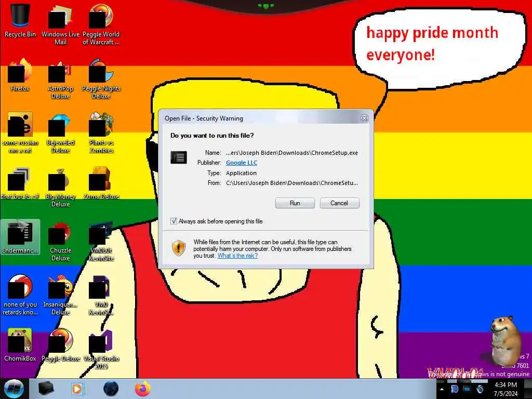The height and width of the screenshot is (399, 532).
Task: Click the file name ending in ChromeSetup.exe
Action: click(x=292, y=153)
